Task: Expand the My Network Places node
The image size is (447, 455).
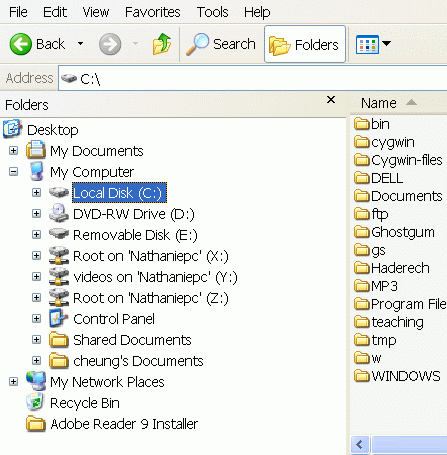Action: point(13,382)
